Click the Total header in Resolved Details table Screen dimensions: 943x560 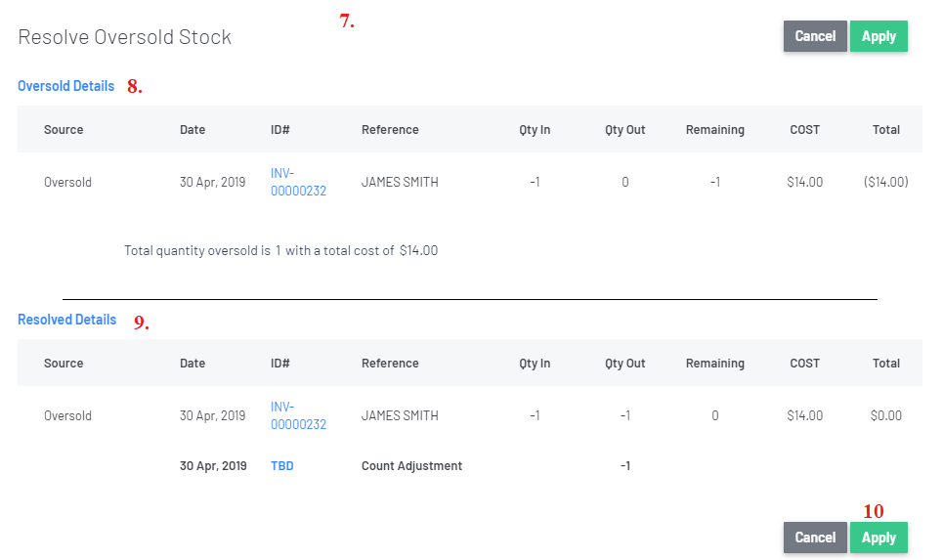click(886, 364)
